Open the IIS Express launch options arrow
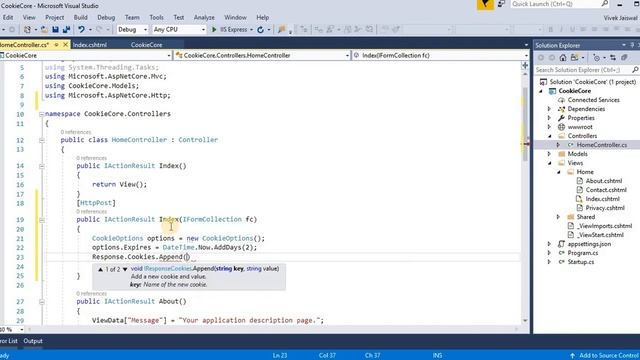The height and width of the screenshot is (360, 640). pyautogui.click(x=251, y=29)
